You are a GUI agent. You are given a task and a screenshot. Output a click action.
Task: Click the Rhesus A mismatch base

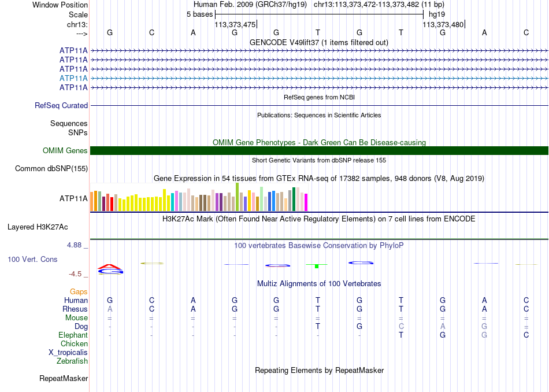[x=110, y=309]
